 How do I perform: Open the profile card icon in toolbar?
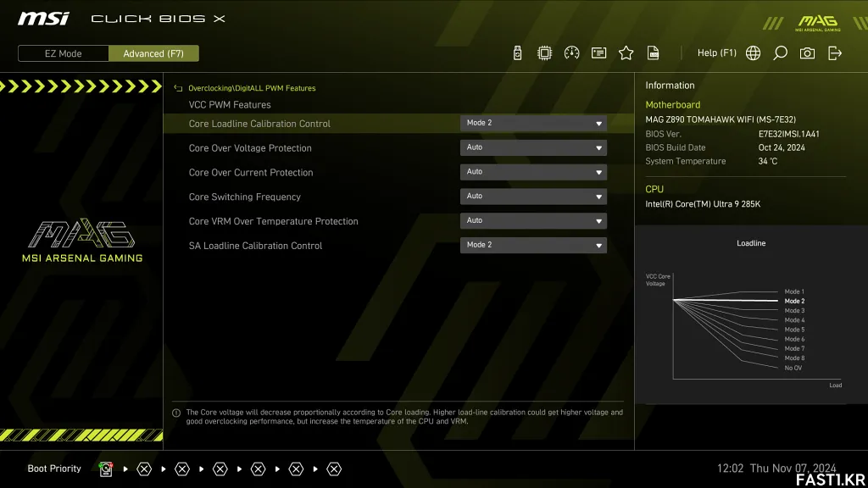click(598, 53)
